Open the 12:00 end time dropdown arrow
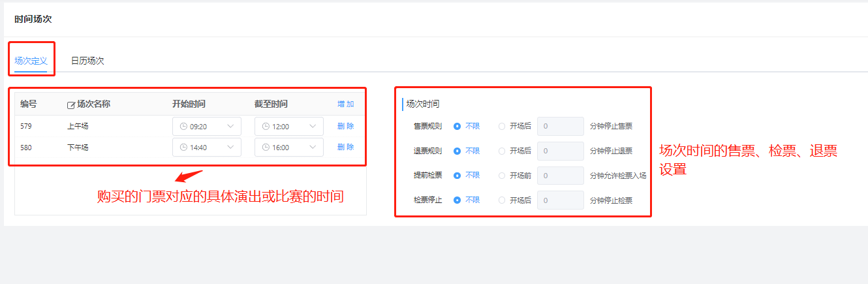This screenshot has width=868, height=284. tap(313, 127)
